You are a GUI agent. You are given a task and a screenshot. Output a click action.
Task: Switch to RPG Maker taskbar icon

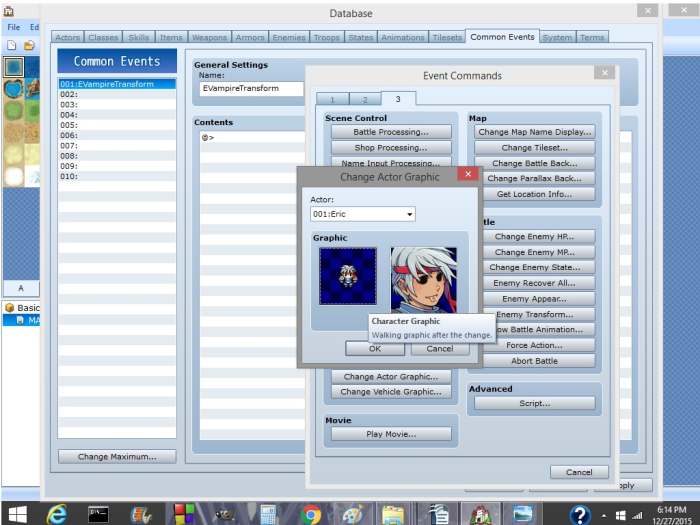click(480, 514)
